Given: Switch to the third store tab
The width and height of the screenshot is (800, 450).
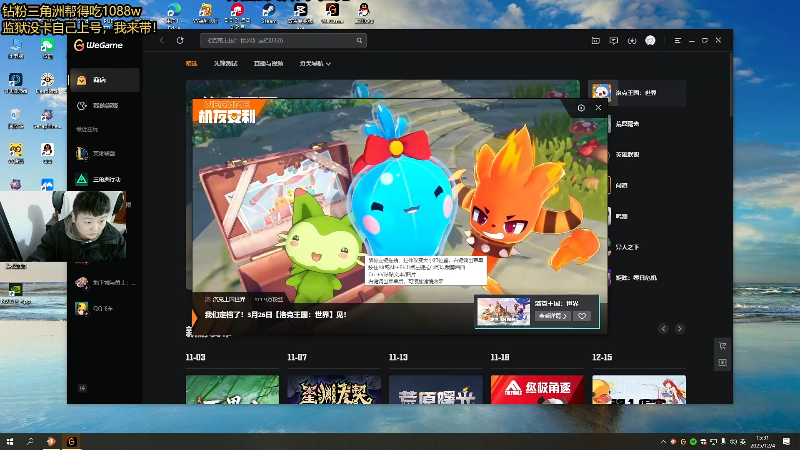Looking at the screenshot, I should click(268, 63).
